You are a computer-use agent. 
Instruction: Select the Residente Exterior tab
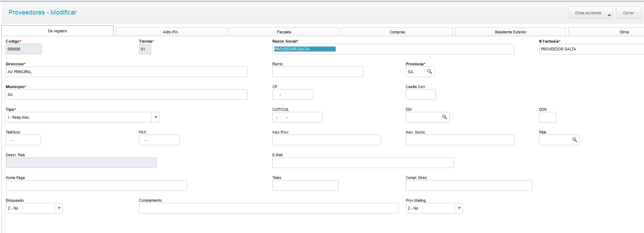coord(510,32)
